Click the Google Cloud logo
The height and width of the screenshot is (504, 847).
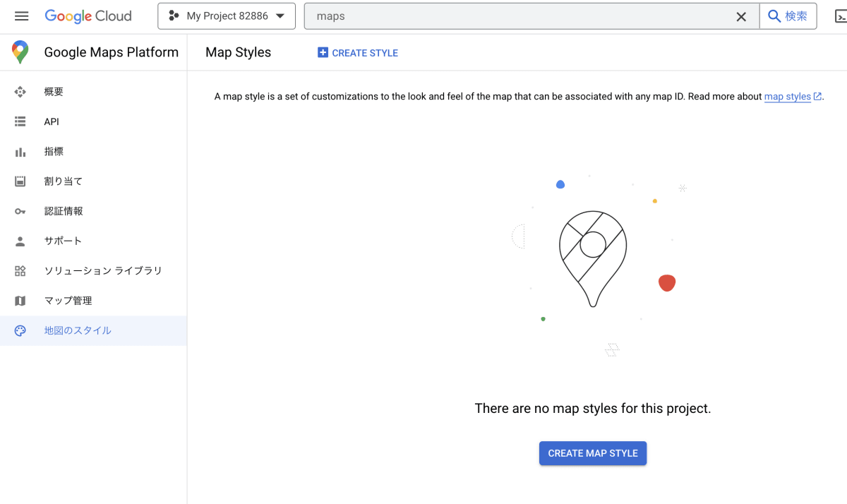tap(88, 16)
